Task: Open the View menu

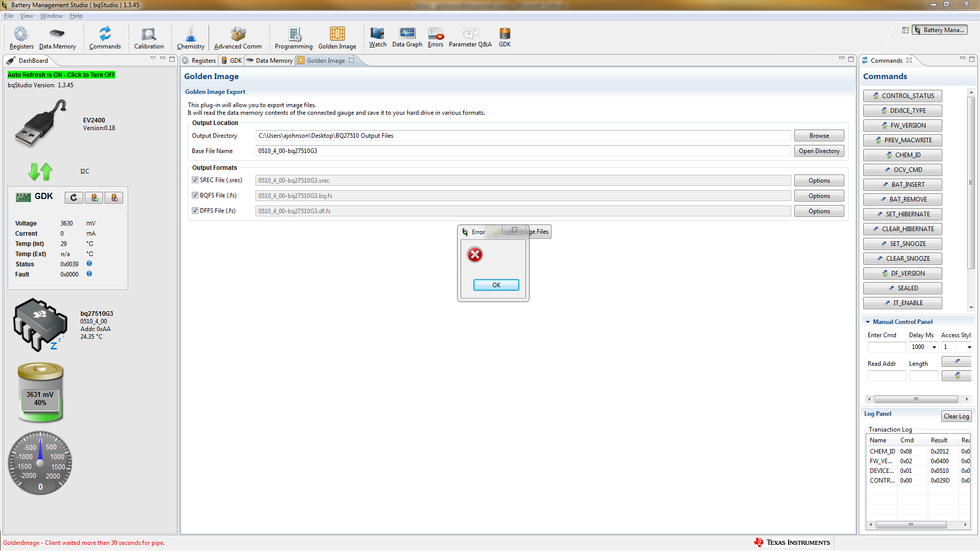Action: pos(27,16)
